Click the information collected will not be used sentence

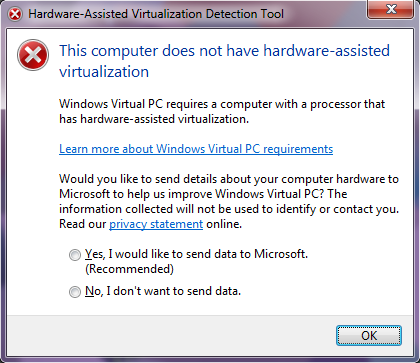point(229,209)
